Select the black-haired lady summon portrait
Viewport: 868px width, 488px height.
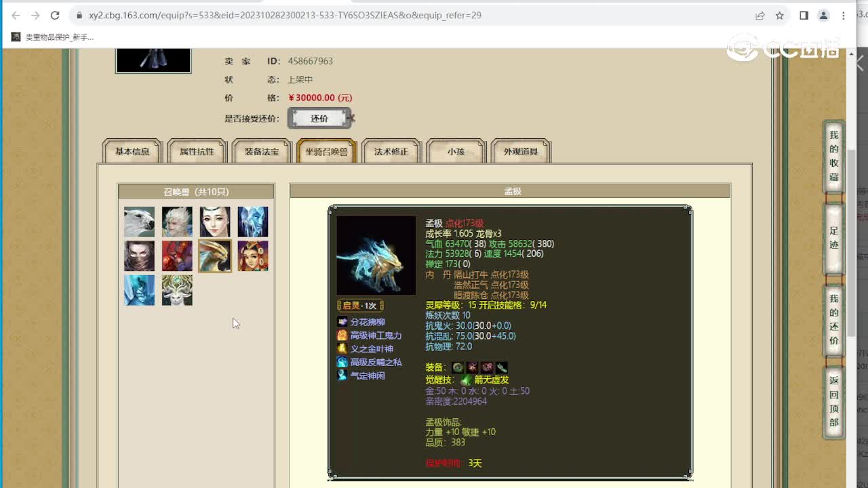pyautogui.click(x=215, y=222)
